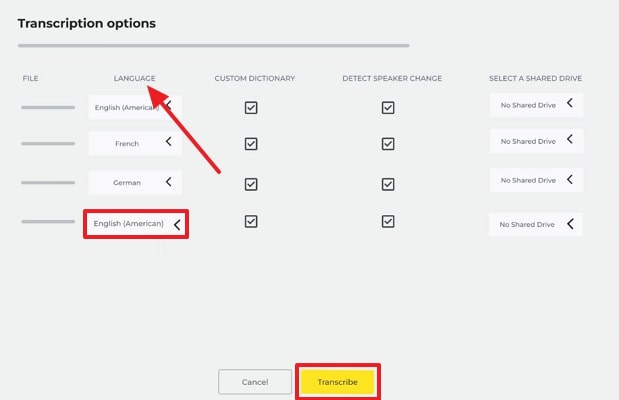
Task: Toggle Custom Dictionary checkbox in first row
Action: click(251, 107)
